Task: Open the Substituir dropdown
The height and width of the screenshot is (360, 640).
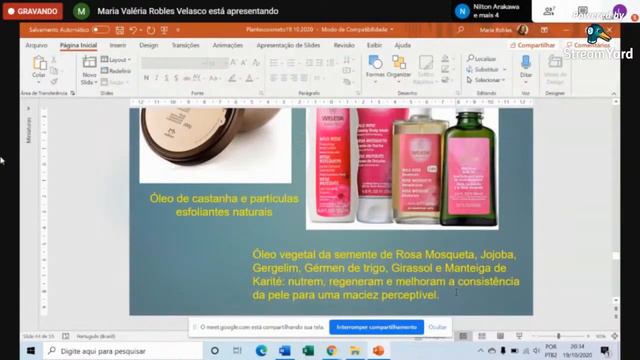Action: tap(486, 69)
